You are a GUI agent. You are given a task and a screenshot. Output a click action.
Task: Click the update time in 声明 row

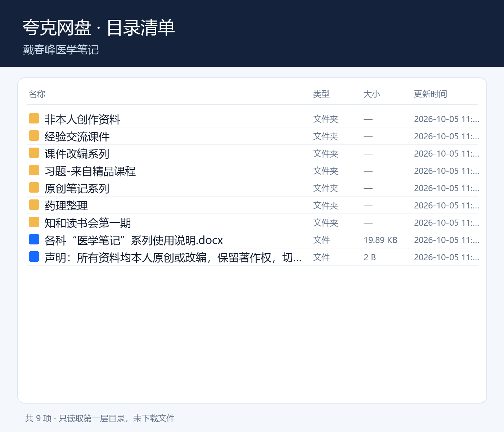pyautogui.click(x=446, y=257)
